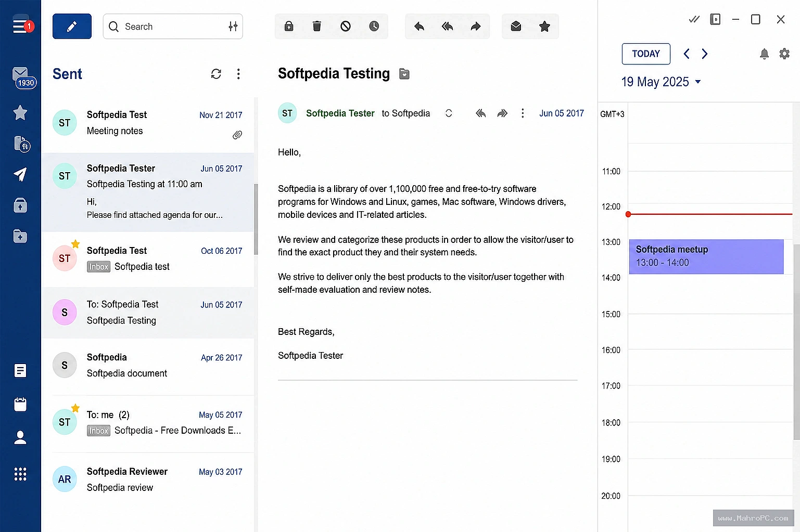Open the Softpedia meetup calendar event
The width and height of the screenshot is (800, 532).
706,256
